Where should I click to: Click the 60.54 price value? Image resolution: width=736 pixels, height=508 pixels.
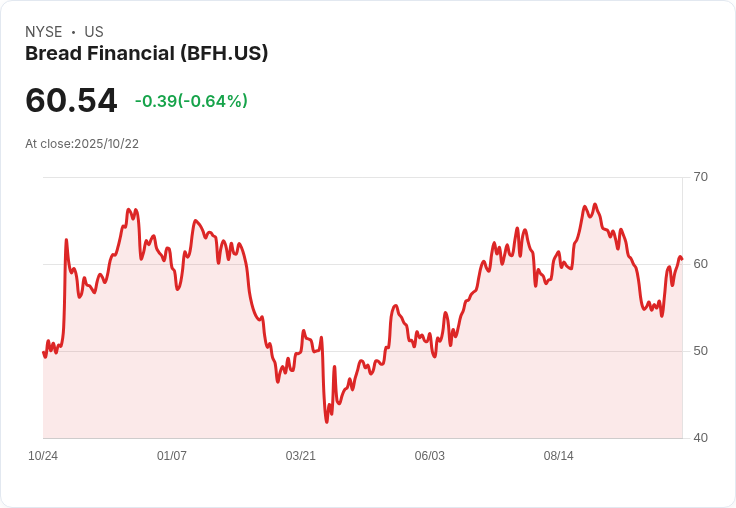click(71, 100)
